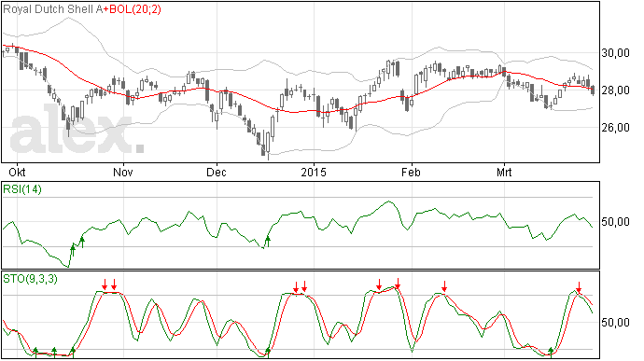This screenshot has height=361, width=644.
Task: Select the Mrt month label
Action: [504, 172]
